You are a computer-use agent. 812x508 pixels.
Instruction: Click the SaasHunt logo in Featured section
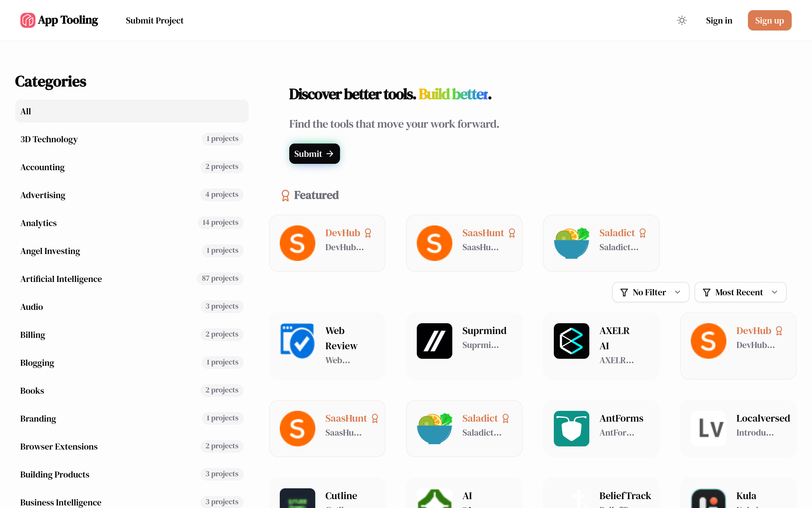click(434, 243)
